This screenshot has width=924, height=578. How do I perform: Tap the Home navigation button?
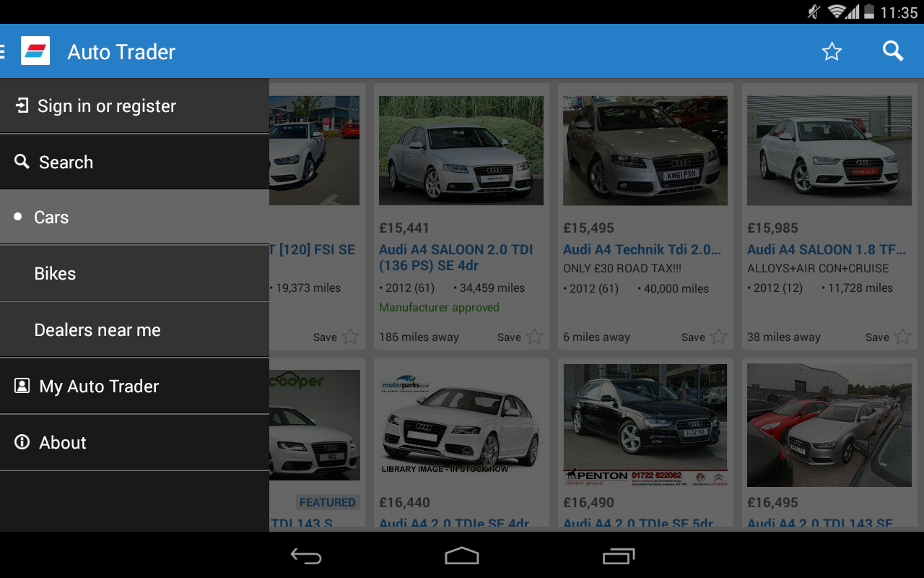461,555
